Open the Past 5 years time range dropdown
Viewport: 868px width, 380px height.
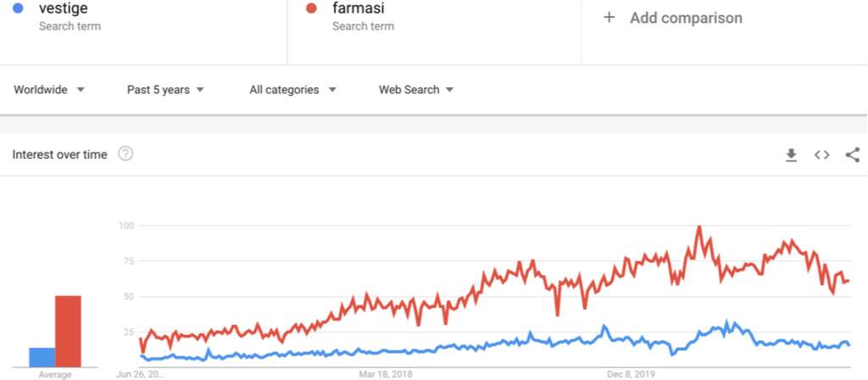[x=165, y=90]
